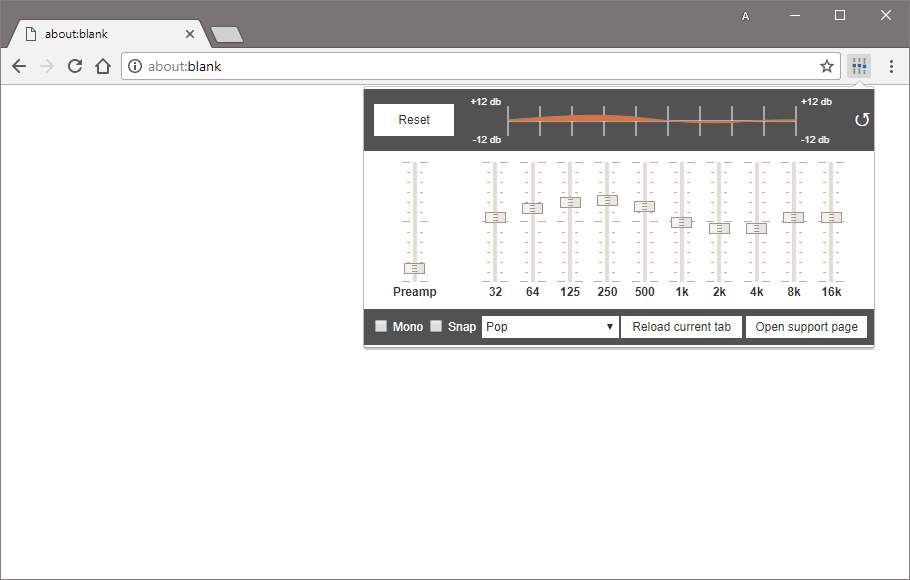The image size is (910, 580).
Task: Click the browser back navigation arrow
Action: 19,66
